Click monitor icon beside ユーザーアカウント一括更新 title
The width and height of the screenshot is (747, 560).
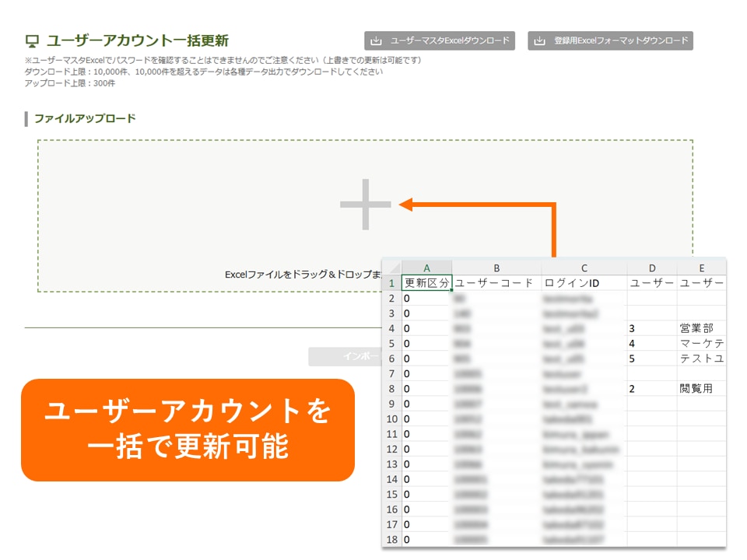point(33,41)
